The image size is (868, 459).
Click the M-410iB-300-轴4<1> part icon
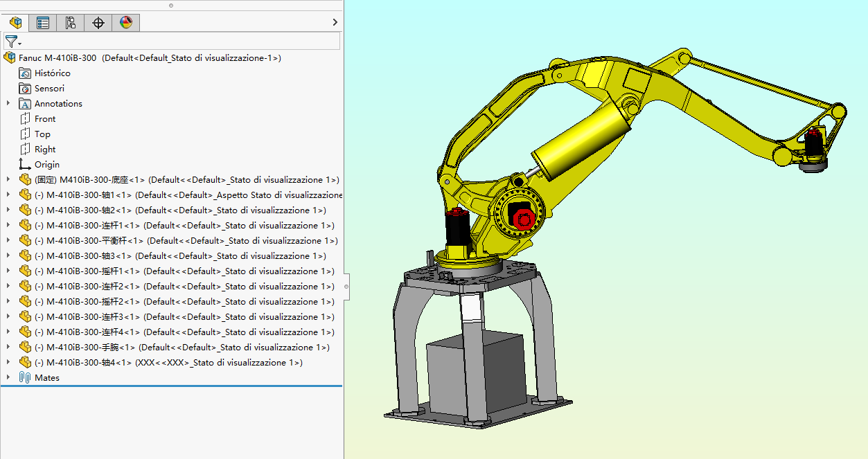pyautogui.click(x=25, y=363)
